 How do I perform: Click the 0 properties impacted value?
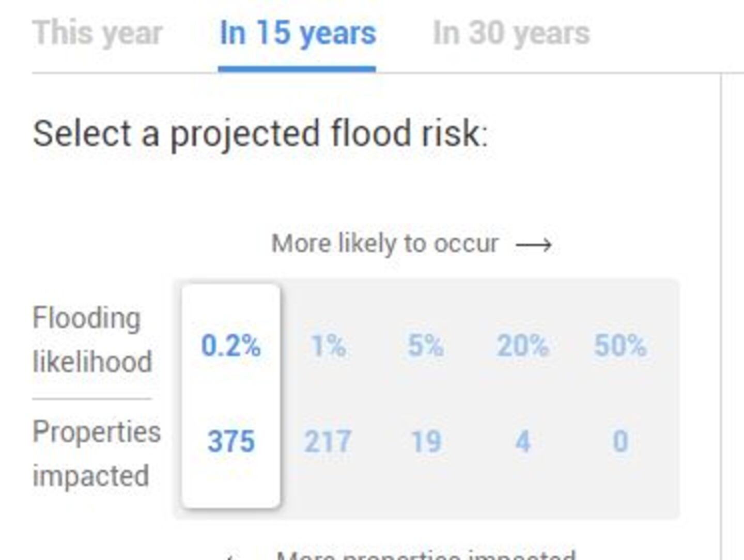pyautogui.click(x=620, y=442)
